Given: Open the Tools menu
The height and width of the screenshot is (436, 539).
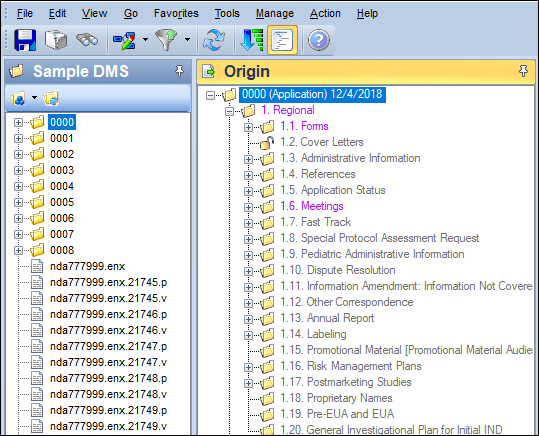Looking at the screenshot, I should click(x=227, y=13).
